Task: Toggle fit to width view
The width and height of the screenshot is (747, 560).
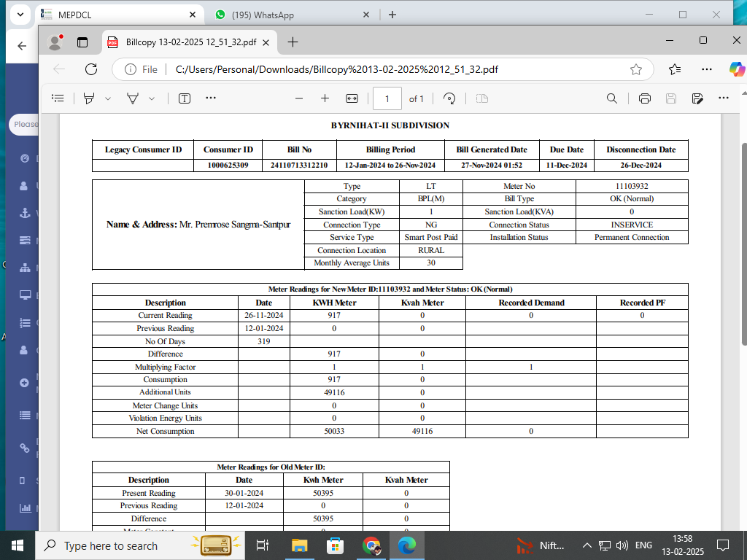Action: 352,98
